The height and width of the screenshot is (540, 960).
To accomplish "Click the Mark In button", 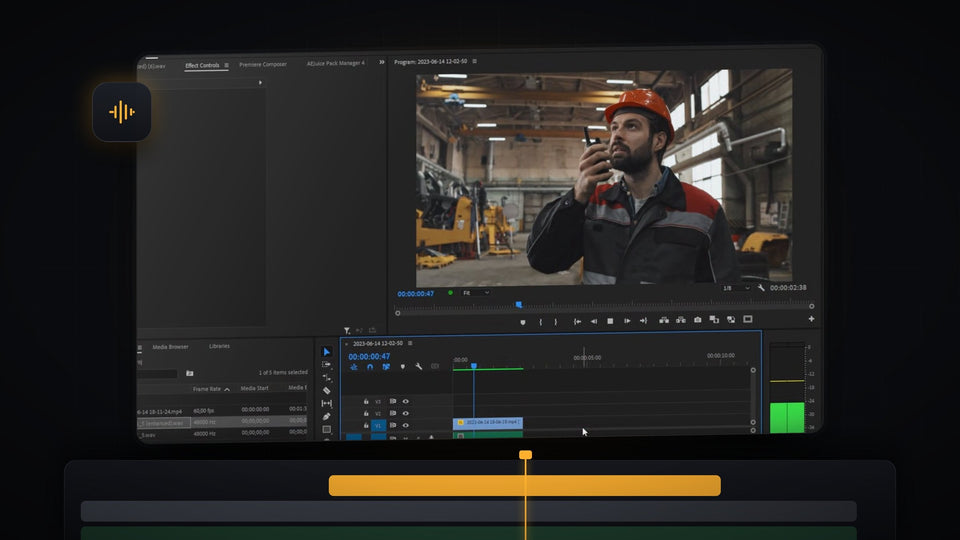I will pyautogui.click(x=540, y=322).
